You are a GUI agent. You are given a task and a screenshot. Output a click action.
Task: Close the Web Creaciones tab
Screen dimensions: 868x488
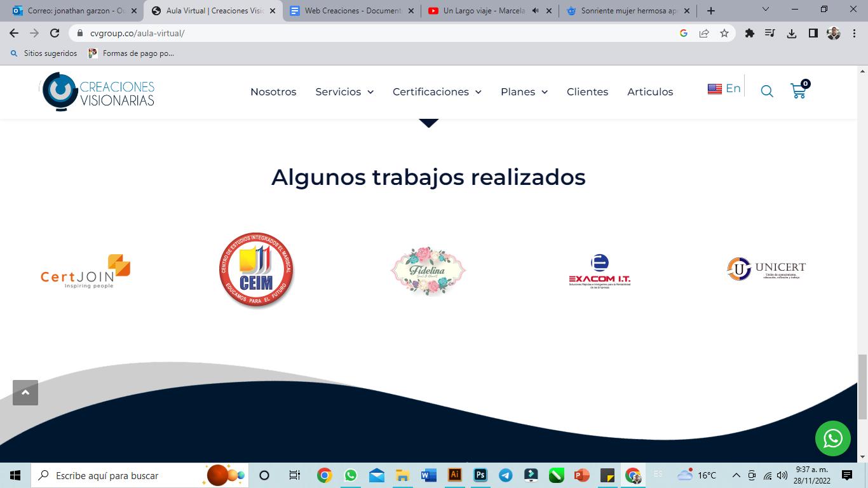pos(410,11)
